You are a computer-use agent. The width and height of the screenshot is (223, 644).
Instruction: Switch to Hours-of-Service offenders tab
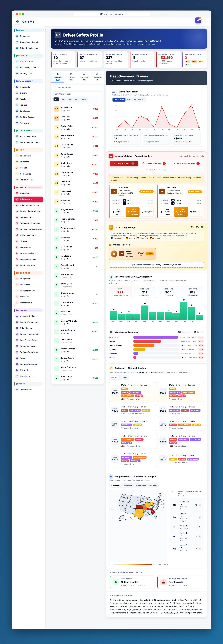154,163
